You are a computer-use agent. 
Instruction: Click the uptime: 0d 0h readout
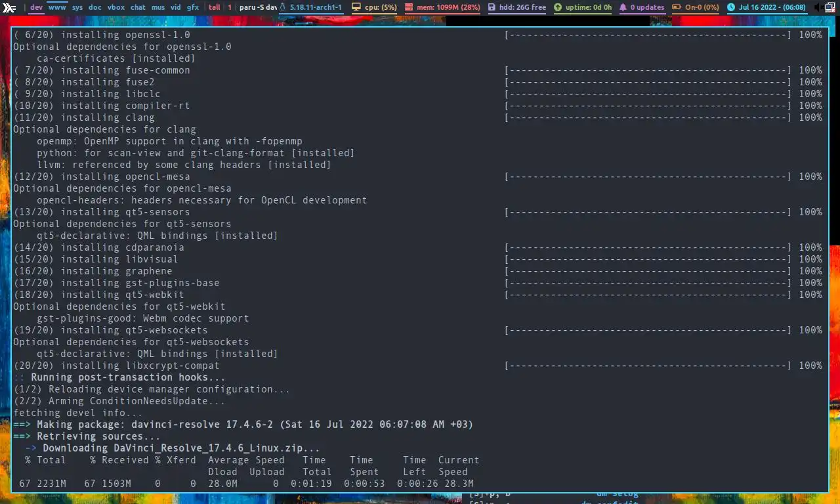589,8
